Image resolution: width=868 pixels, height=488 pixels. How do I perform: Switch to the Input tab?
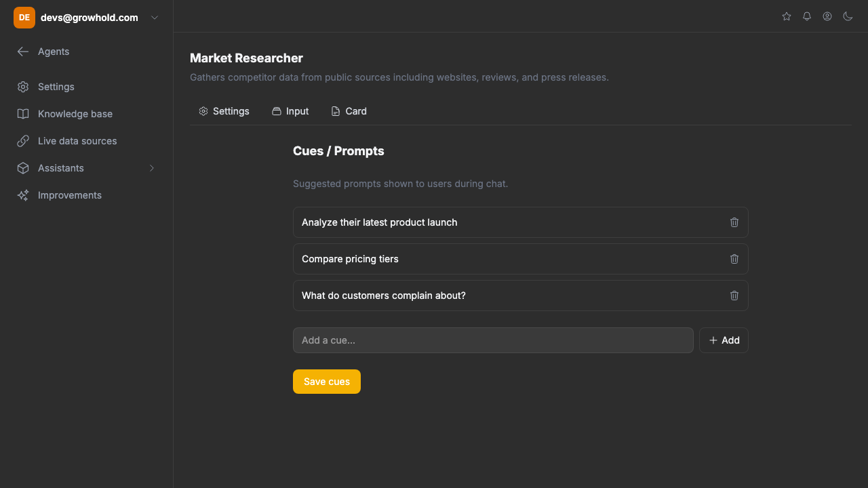(x=290, y=111)
